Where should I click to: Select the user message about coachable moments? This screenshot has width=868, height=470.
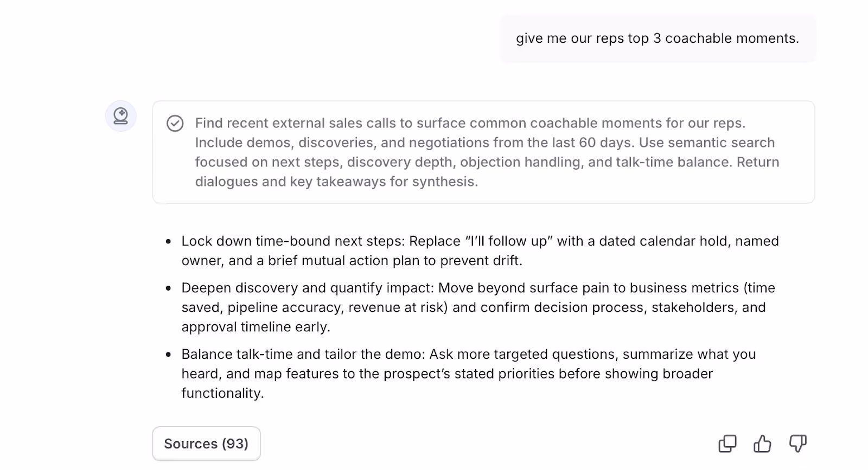pos(658,38)
